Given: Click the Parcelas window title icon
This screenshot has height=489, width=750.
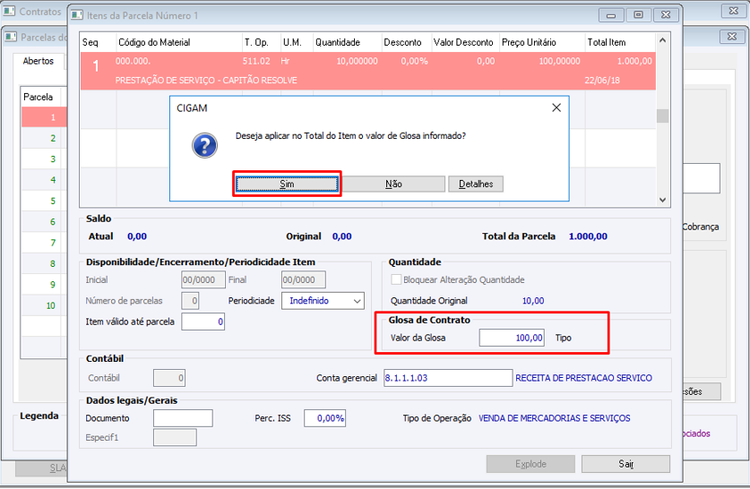Looking at the screenshot, I should click(11, 37).
